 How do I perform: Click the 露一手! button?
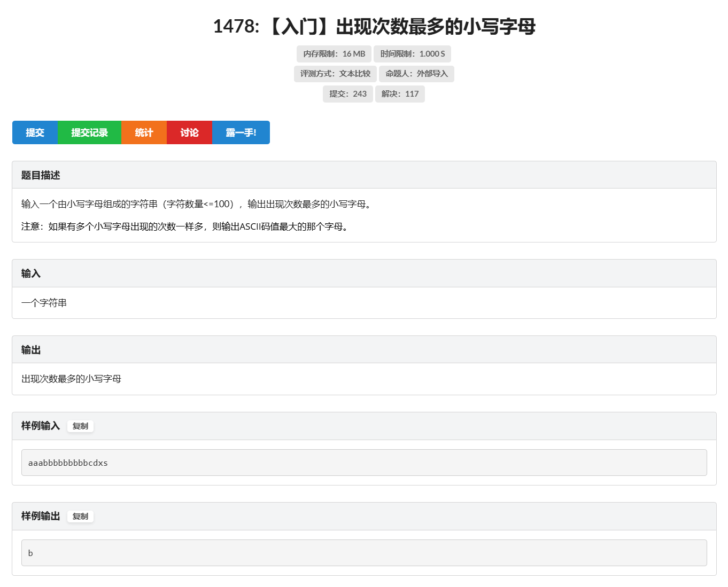coord(241,132)
